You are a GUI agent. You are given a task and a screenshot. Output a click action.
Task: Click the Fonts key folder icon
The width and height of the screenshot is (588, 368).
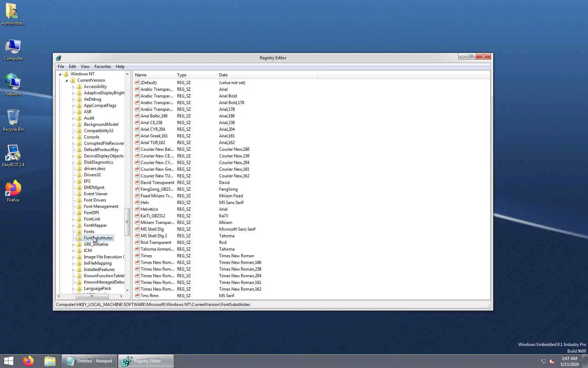(x=79, y=232)
